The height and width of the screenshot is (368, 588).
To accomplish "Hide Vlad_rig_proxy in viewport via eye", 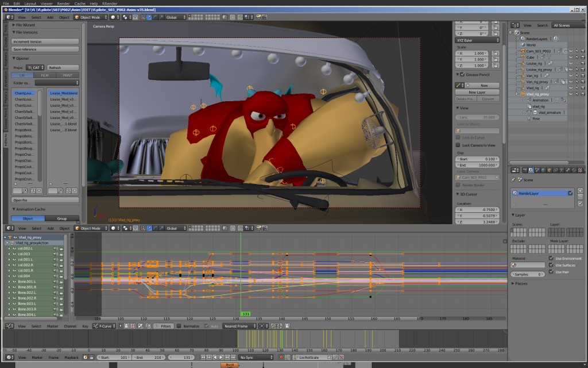I will point(571,94).
